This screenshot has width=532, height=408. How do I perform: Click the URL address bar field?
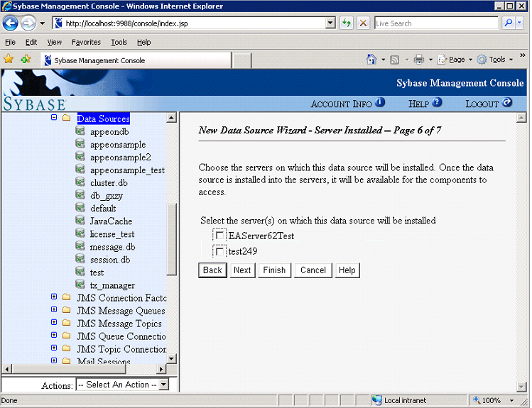194,23
